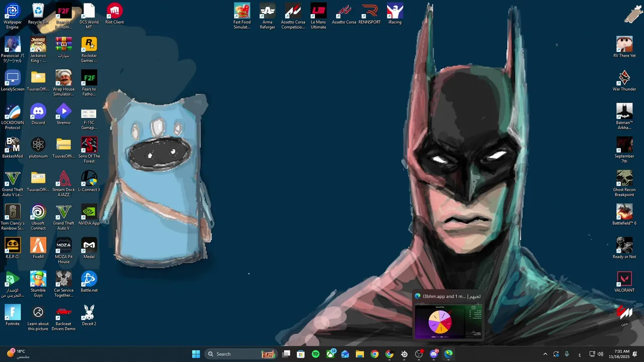Launch NVIDIA App desktop icon
The width and height of the screenshot is (644, 362).
89,215
